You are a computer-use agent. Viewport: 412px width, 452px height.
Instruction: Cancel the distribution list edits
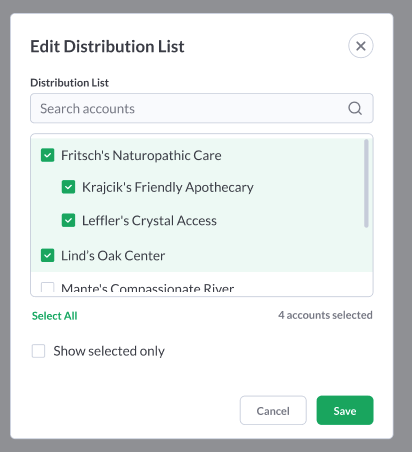click(273, 410)
